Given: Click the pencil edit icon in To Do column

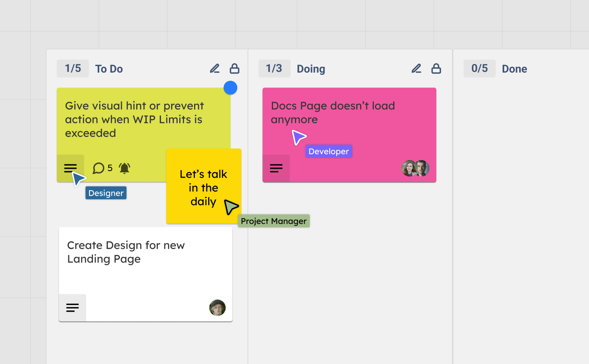Looking at the screenshot, I should click(215, 69).
